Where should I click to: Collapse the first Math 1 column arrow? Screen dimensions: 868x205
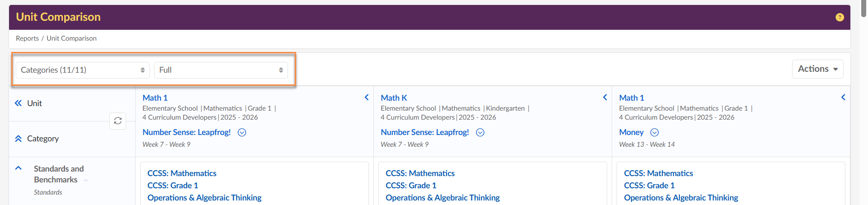pyautogui.click(x=367, y=98)
